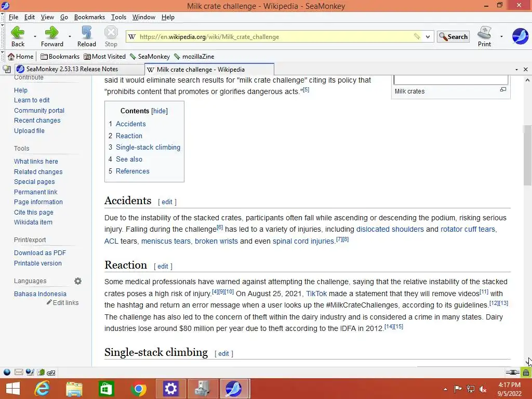Open the muted volume tray icon
Viewport: 532px width, 399px height.
pyautogui.click(x=483, y=389)
